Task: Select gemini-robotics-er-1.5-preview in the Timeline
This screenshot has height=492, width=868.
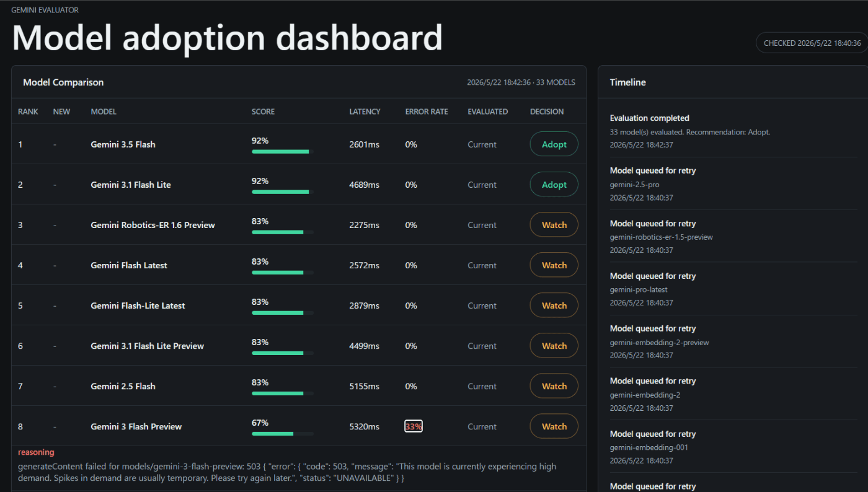Action: (x=733, y=237)
